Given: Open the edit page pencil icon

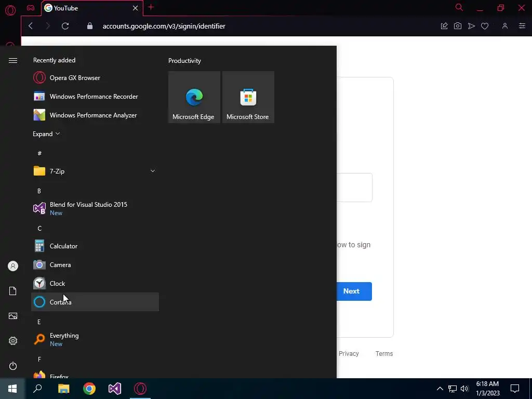Looking at the screenshot, I should [x=444, y=26].
